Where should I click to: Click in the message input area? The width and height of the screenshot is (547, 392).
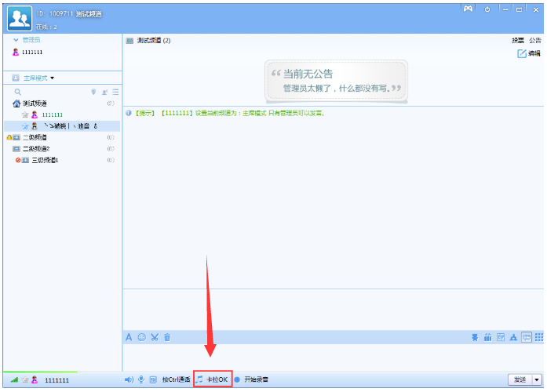click(x=330, y=309)
